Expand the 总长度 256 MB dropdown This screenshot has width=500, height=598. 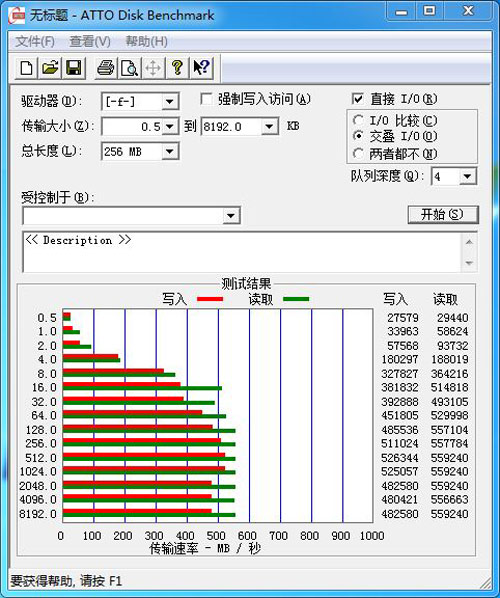(169, 152)
